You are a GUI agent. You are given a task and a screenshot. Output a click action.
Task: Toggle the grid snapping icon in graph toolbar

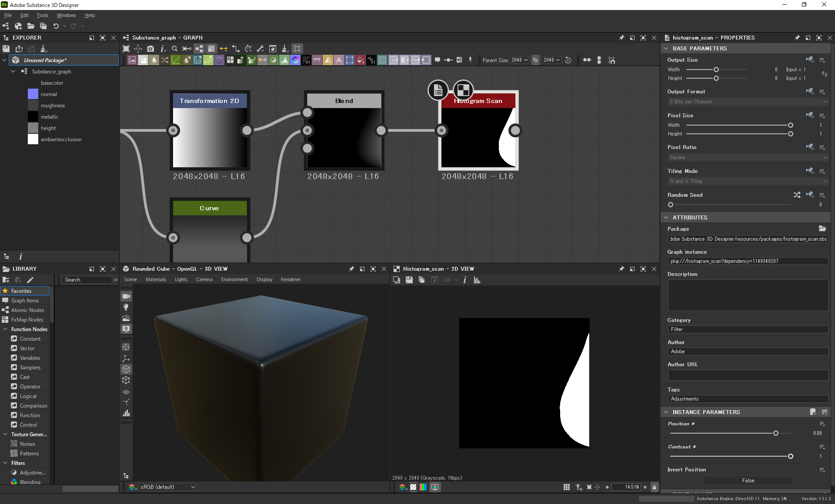297,49
